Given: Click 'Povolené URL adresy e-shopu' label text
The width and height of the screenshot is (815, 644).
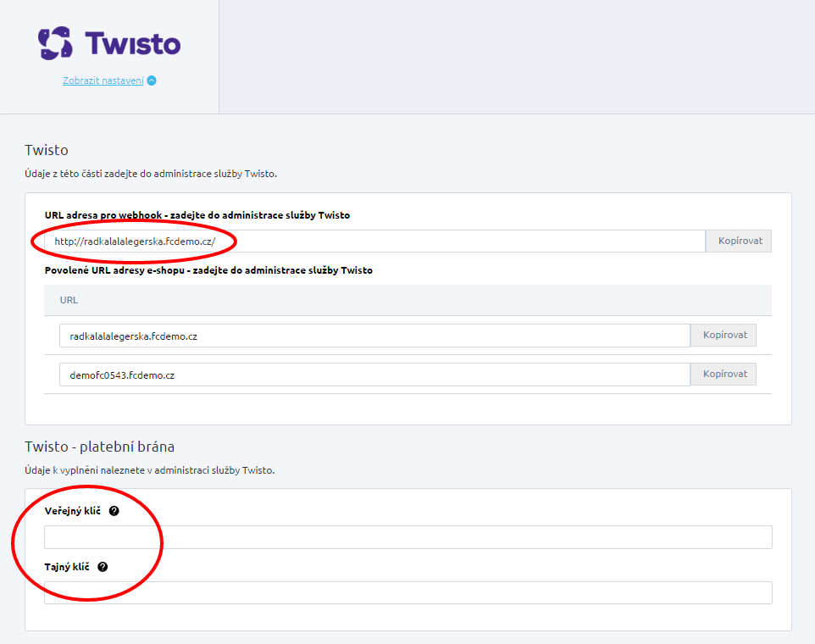Looking at the screenshot, I should pos(208,270).
